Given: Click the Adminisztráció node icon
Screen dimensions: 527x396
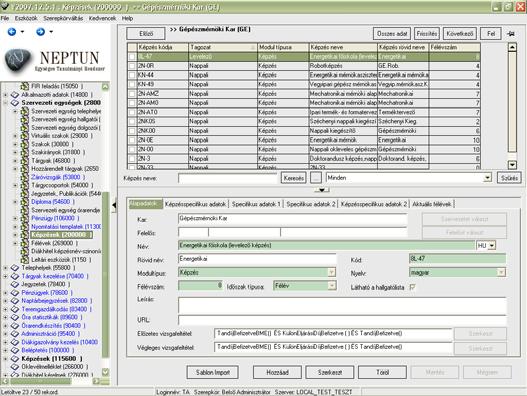Looking at the screenshot, I should point(14,334).
